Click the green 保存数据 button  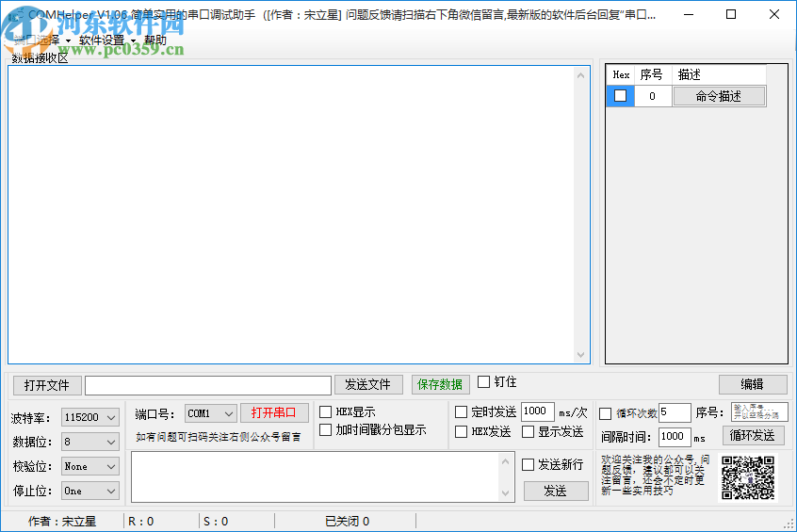point(440,385)
